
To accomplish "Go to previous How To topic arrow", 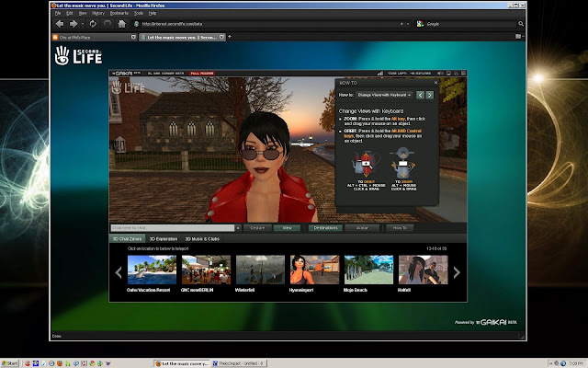I will click(x=421, y=95).
